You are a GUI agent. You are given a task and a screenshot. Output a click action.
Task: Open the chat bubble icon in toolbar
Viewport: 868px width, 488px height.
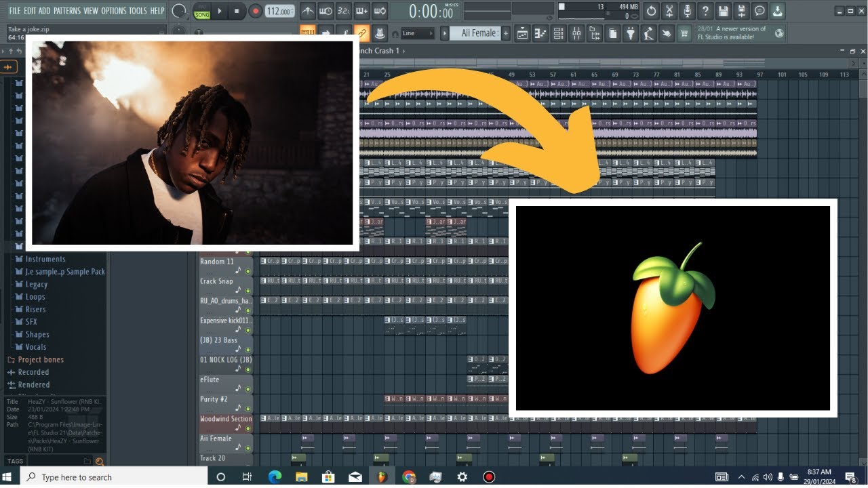[x=759, y=11]
